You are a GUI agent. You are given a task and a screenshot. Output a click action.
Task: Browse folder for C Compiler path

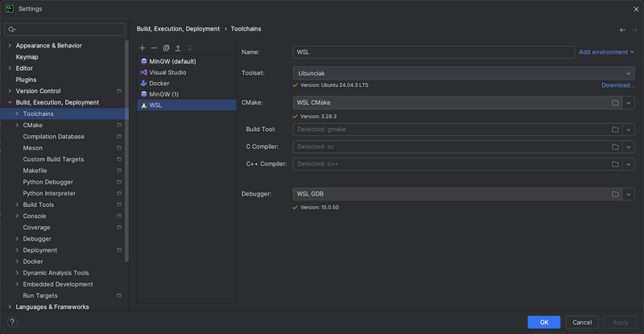(x=615, y=146)
